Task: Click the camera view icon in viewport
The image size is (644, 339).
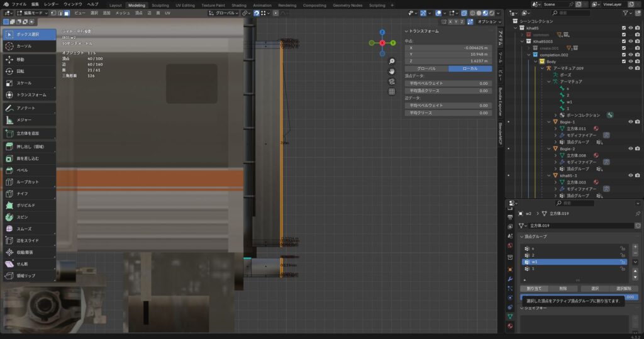Action: click(392, 81)
